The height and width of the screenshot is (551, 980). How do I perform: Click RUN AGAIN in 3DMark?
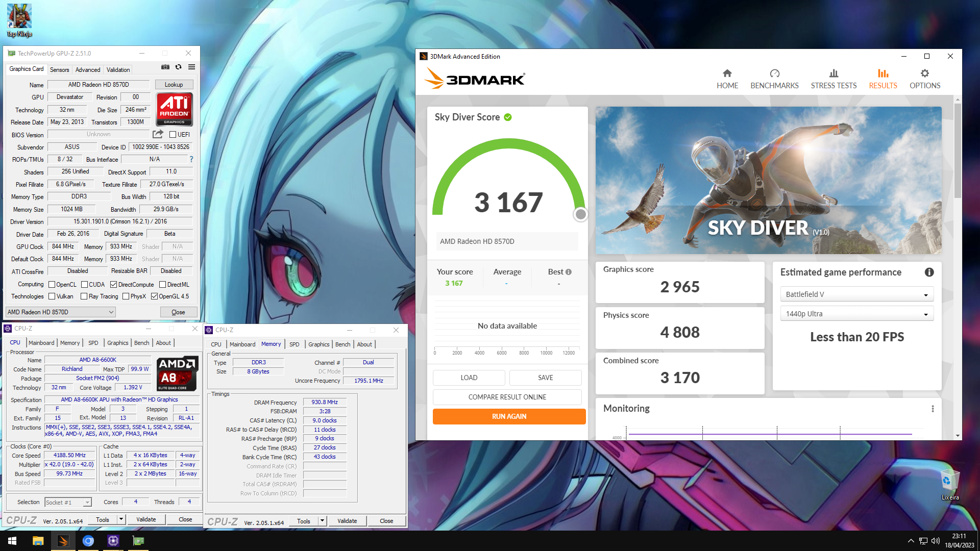(509, 416)
